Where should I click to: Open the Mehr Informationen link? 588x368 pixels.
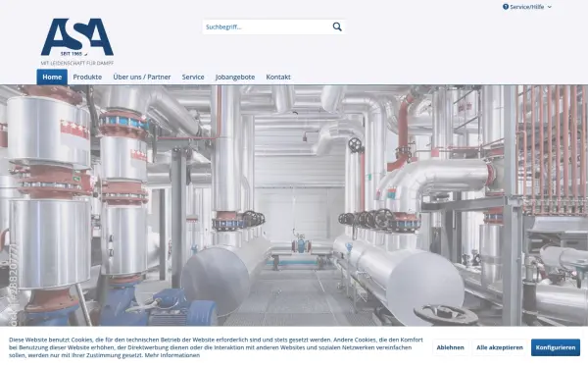tap(172, 355)
